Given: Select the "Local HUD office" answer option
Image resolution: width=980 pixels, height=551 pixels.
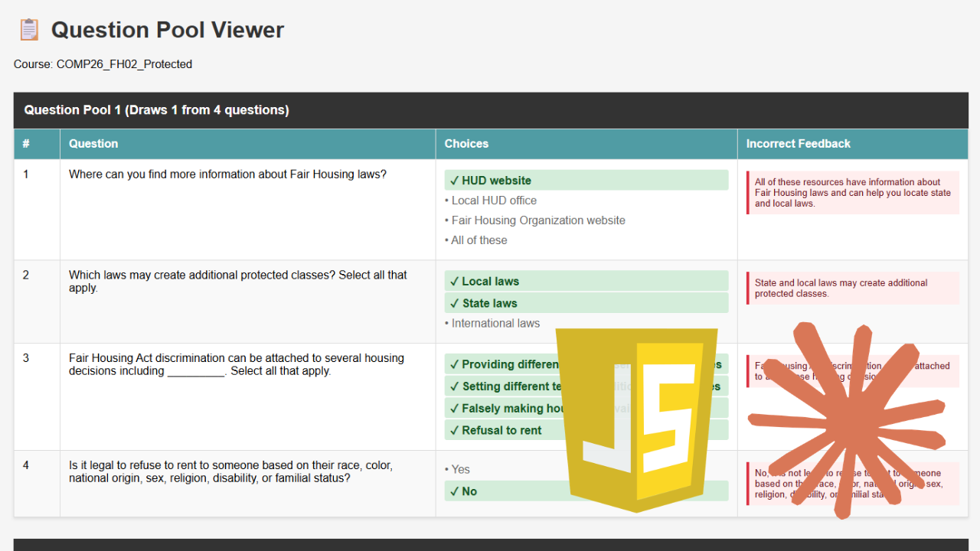Looking at the screenshot, I should pos(493,200).
